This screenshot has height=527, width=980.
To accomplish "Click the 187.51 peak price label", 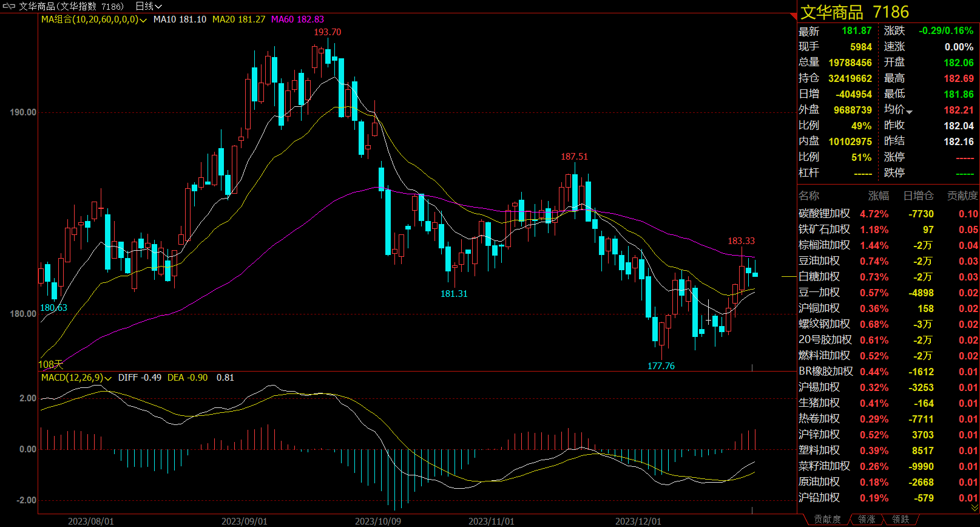I will click(x=574, y=157).
